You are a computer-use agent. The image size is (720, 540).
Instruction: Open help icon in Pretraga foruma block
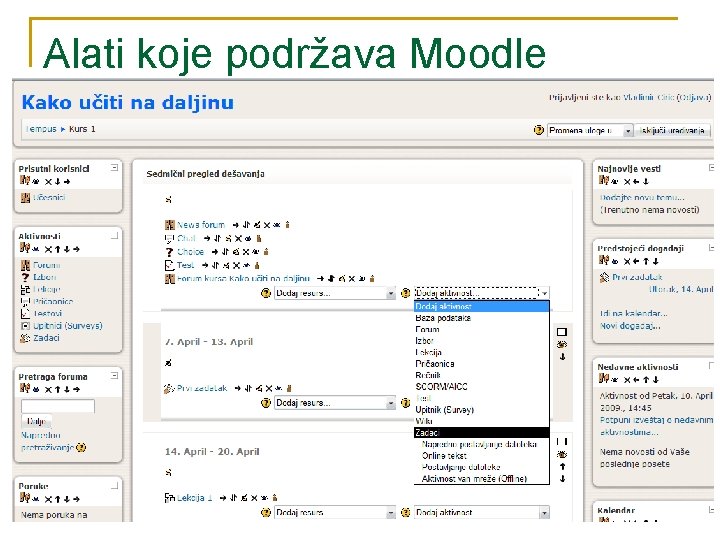tap(81, 447)
